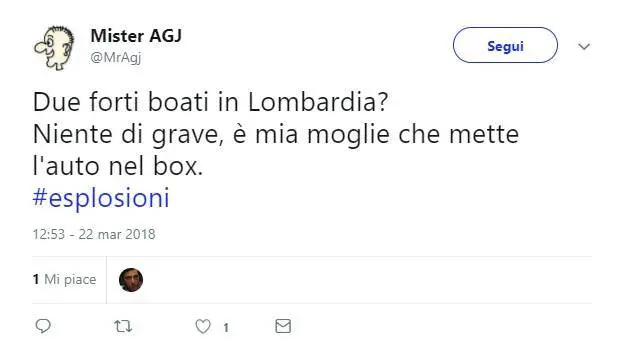Open the #esplosioni hashtag link

101,198
